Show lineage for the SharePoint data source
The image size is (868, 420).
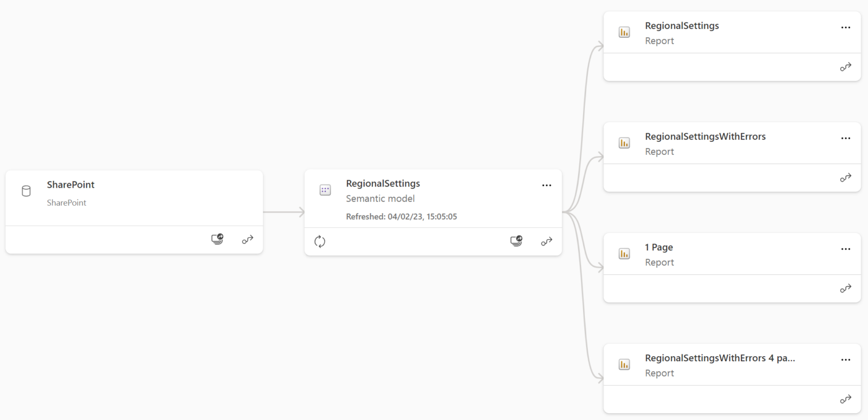click(x=248, y=239)
